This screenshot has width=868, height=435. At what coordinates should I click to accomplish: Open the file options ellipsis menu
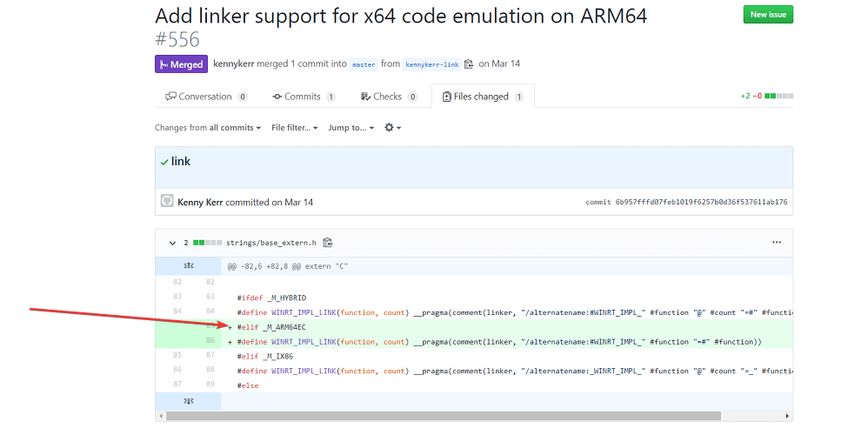[x=777, y=243]
